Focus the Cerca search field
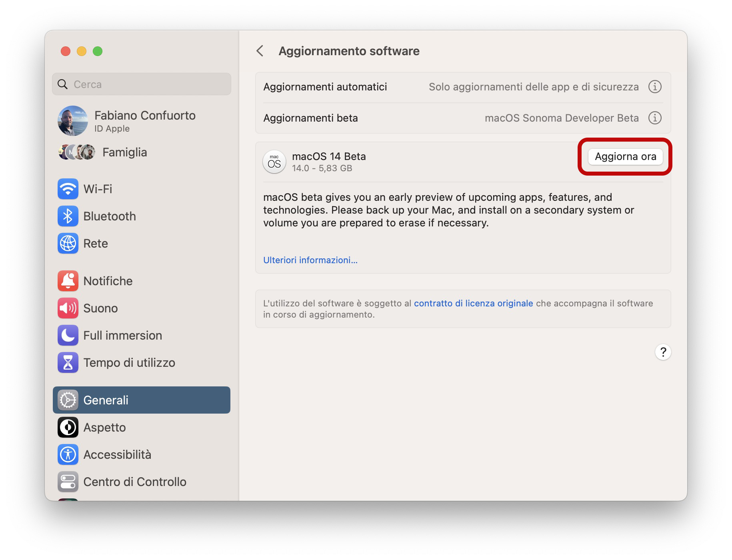The width and height of the screenshot is (732, 560). click(142, 84)
